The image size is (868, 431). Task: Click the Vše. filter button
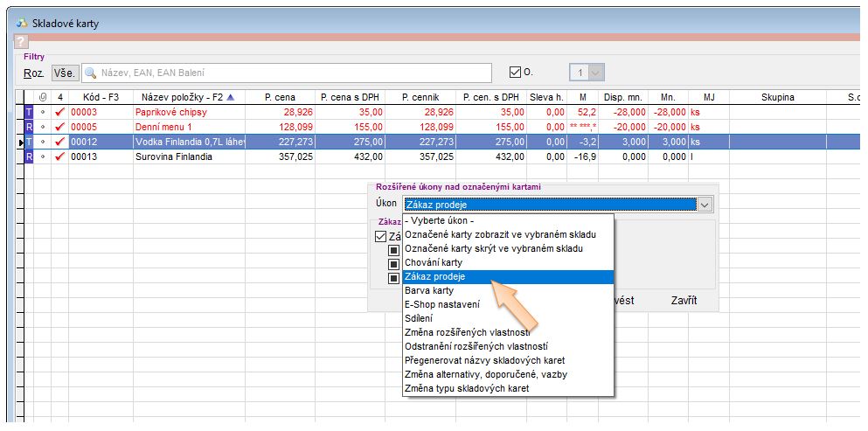(x=65, y=73)
